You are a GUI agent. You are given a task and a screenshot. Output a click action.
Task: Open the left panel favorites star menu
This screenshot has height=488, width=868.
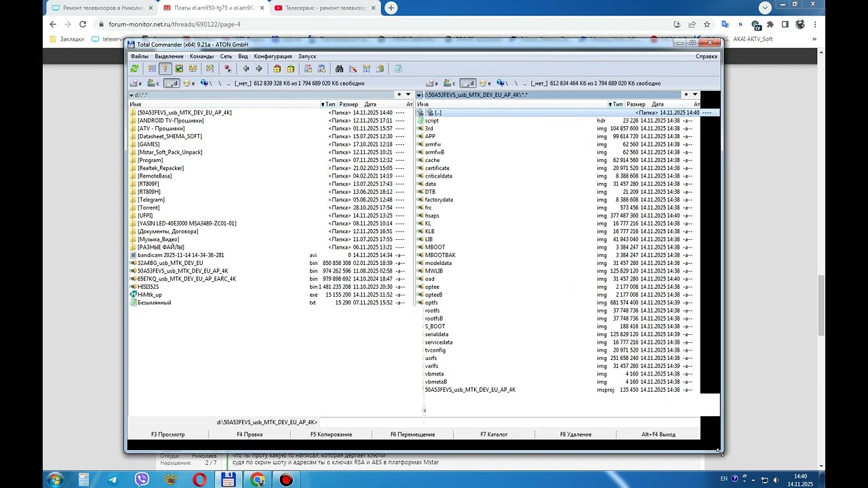(399, 95)
